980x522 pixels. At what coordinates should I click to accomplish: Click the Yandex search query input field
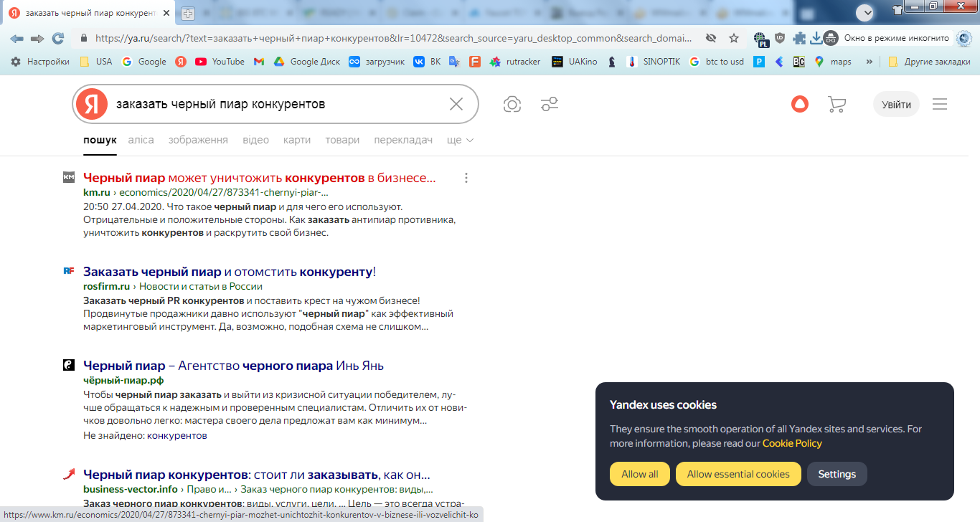(x=276, y=105)
